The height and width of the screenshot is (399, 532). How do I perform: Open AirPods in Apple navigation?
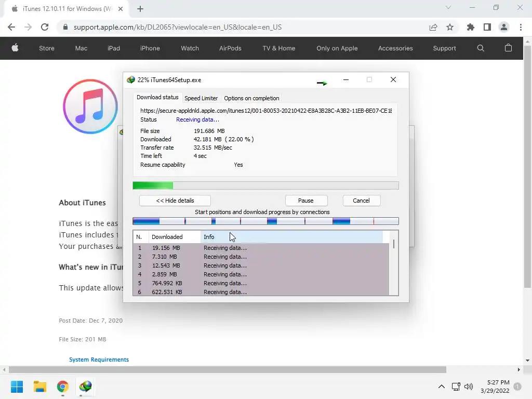coord(230,48)
